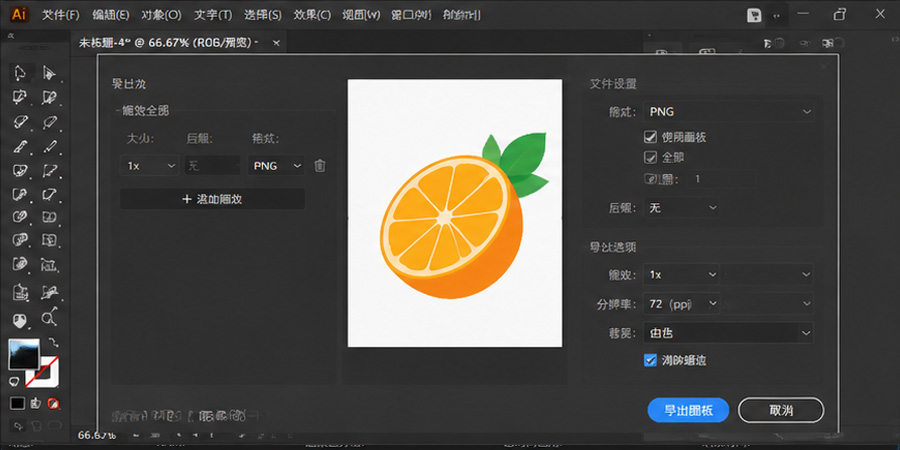Open the 选择(S) menu
Viewport: 900px width, 450px height.
[262, 15]
